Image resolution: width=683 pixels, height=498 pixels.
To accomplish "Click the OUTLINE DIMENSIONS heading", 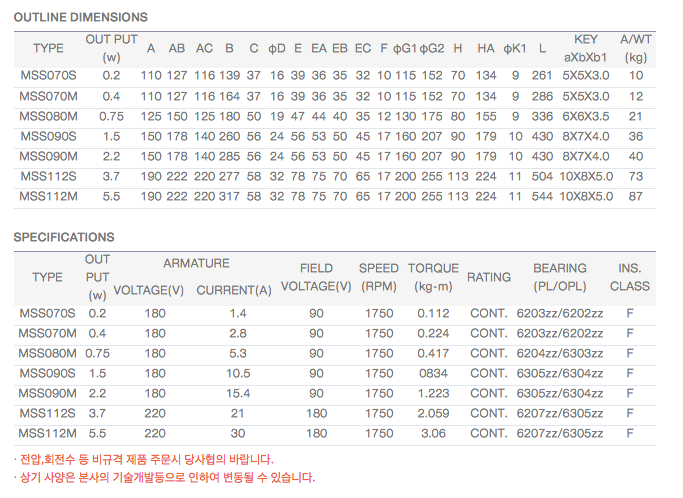I will click(x=80, y=17).
